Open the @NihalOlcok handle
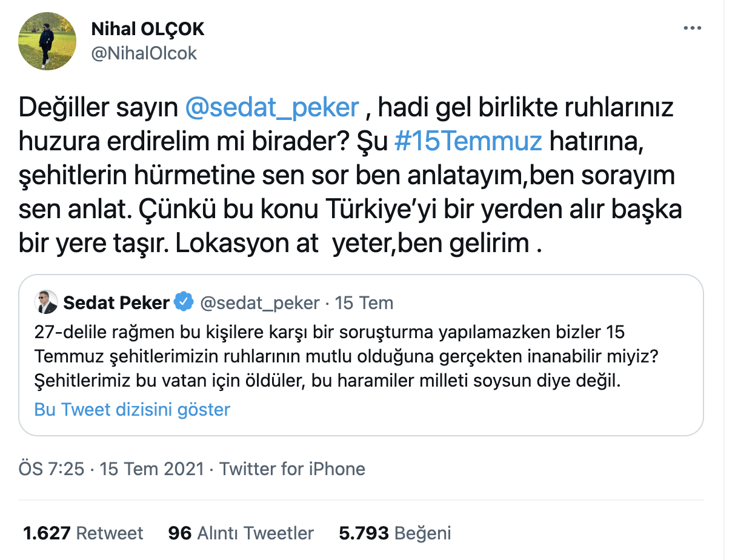Image resolution: width=738 pixels, height=560 pixels. click(x=144, y=53)
